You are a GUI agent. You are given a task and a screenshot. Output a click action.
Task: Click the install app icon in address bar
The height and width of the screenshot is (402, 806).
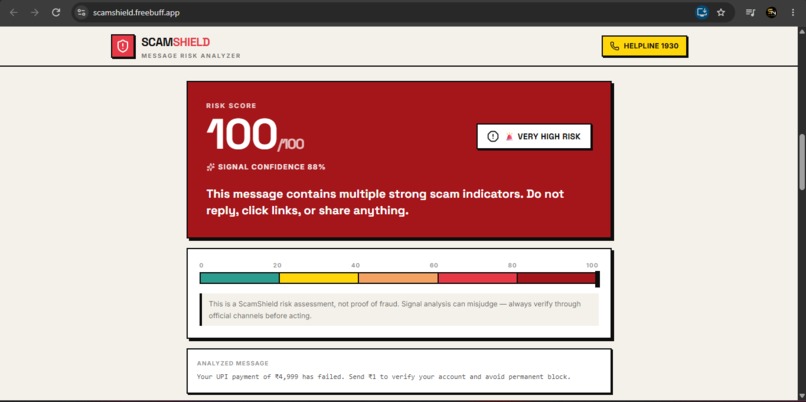tap(702, 12)
